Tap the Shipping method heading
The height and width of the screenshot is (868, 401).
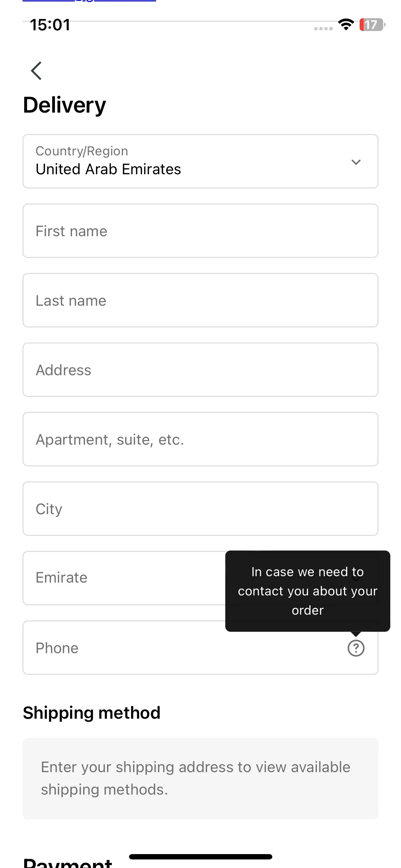(x=92, y=713)
